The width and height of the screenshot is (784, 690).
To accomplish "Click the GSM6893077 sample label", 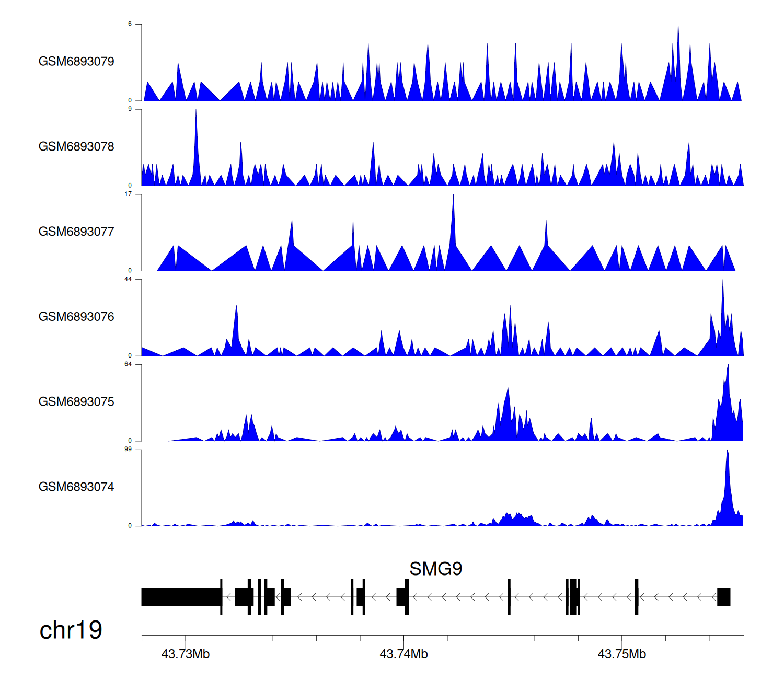I will tap(76, 232).
